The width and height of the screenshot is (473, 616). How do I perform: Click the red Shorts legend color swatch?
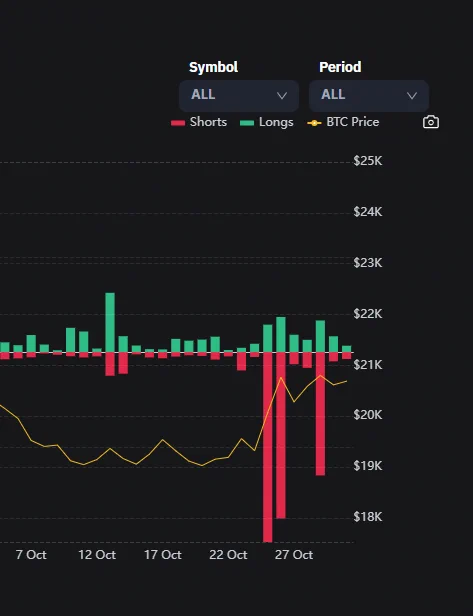pyautogui.click(x=178, y=123)
